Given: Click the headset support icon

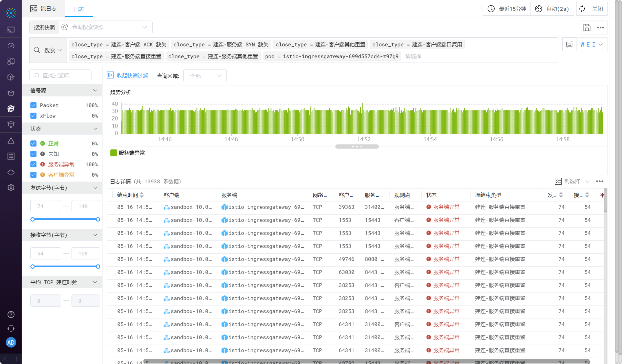Looking at the screenshot, I should pos(11,328).
